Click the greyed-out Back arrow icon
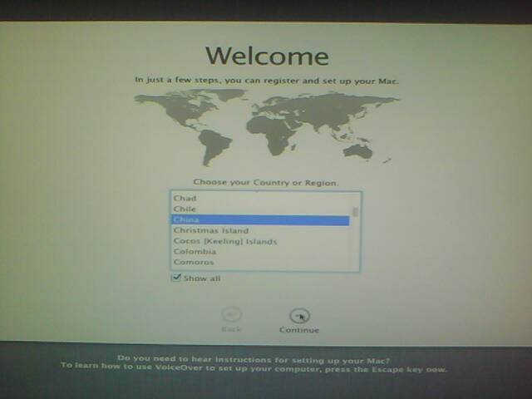The width and height of the screenshot is (532, 399). coord(232,315)
